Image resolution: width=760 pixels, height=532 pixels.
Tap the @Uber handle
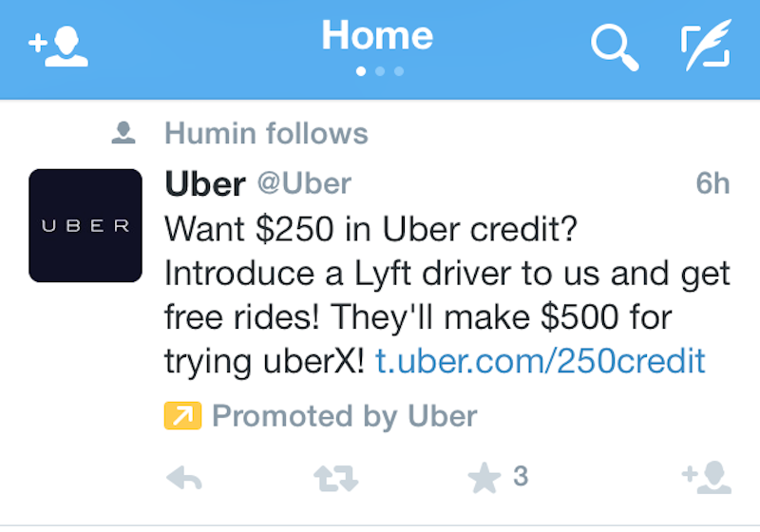[304, 183]
